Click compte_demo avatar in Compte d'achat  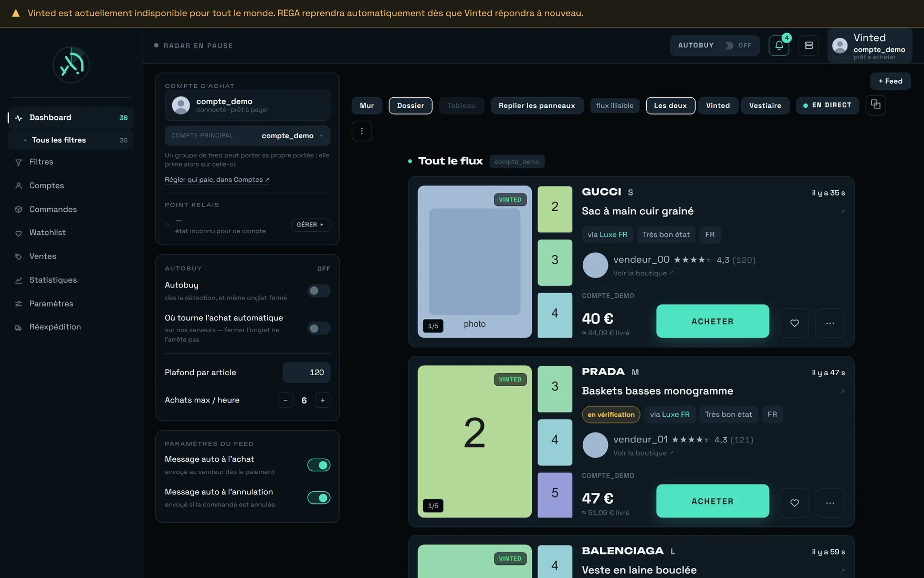click(181, 105)
